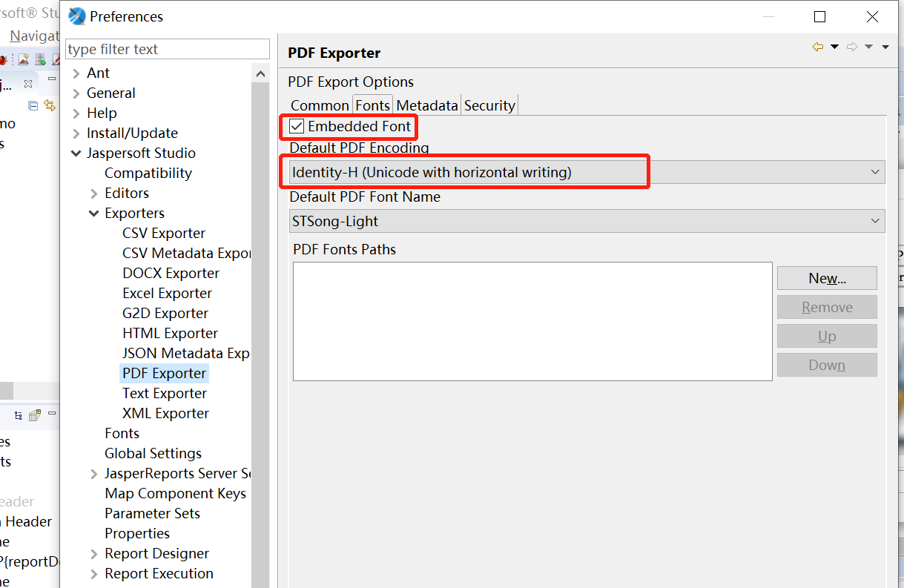Image resolution: width=904 pixels, height=588 pixels.
Task: Switch to the Security tab
Action: 489,105
